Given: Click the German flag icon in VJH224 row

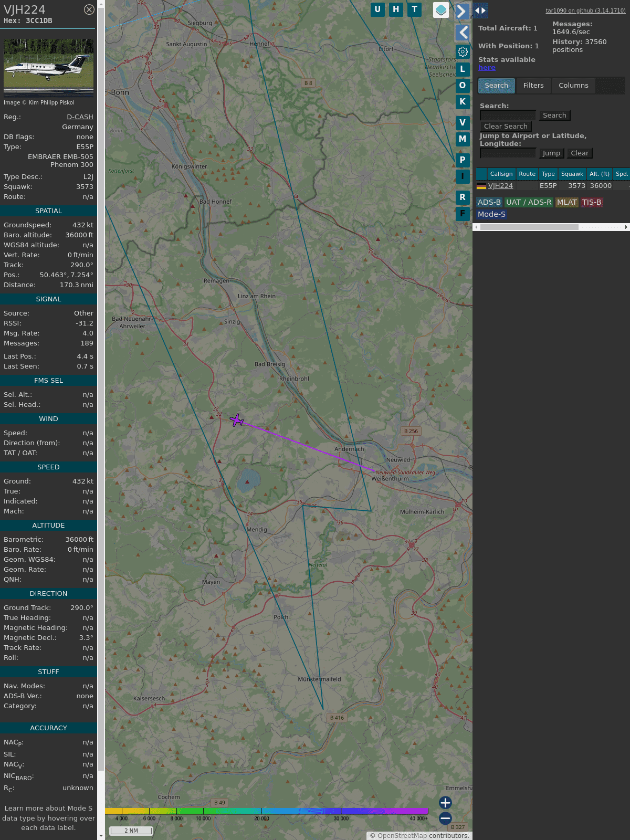Looking at the screenshot, I should point(481,186).
